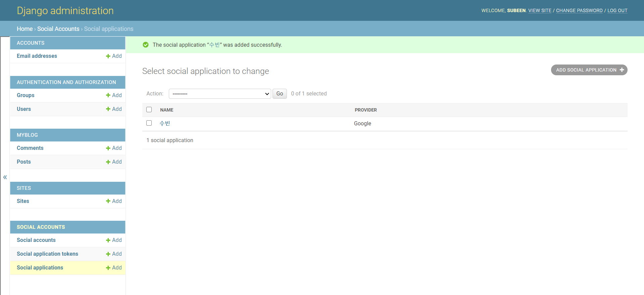Screen dimensions: 644x295
Task: Click the '0 of 1 selected' counter
Action: click(309, 94)
